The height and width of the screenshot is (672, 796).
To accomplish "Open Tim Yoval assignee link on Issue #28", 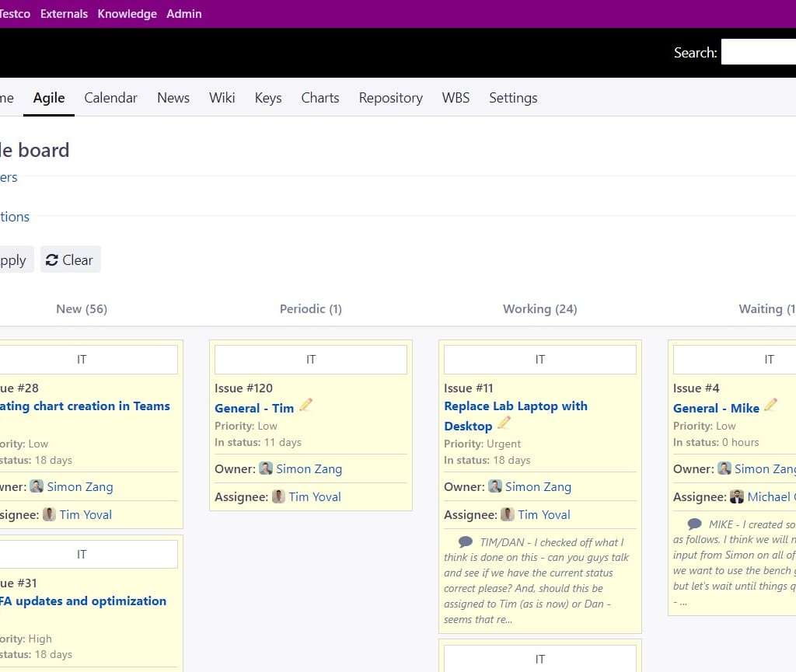I will pos(86,514).
